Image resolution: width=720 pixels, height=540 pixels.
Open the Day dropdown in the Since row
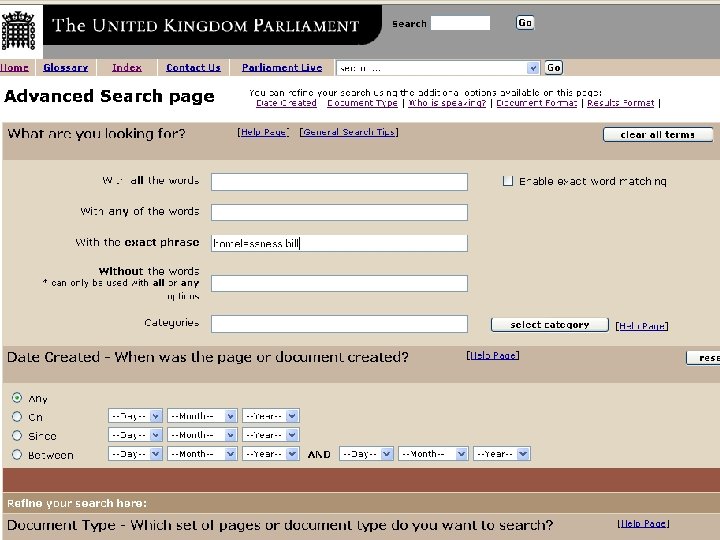[135, 435]
